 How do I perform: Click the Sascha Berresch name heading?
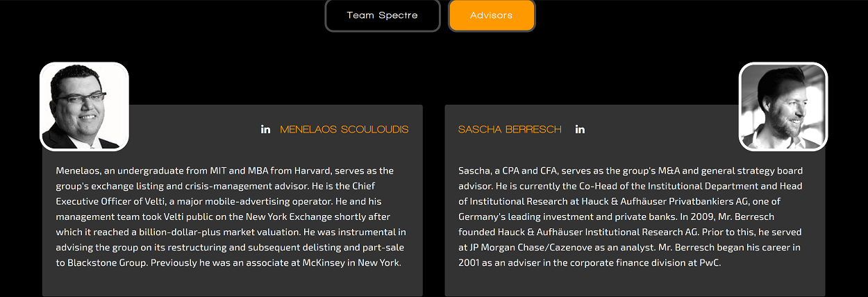510,129
